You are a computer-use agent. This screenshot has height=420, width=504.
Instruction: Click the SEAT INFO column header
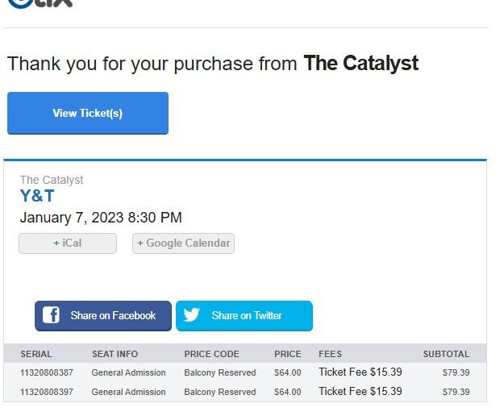point(115,354)
